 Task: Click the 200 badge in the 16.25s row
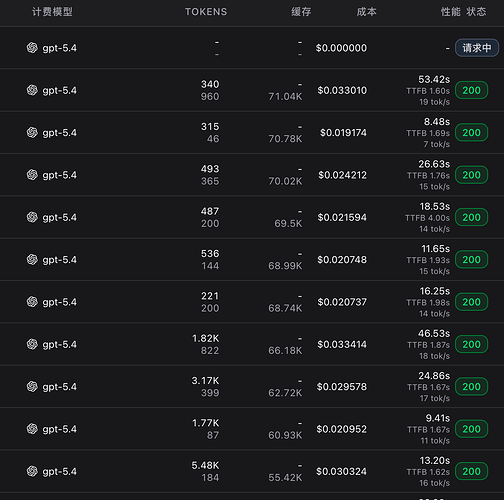tap(471, 302)
